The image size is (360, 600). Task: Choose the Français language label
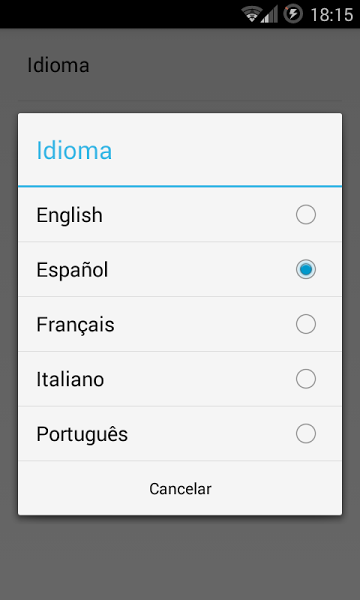pos(75,325)
